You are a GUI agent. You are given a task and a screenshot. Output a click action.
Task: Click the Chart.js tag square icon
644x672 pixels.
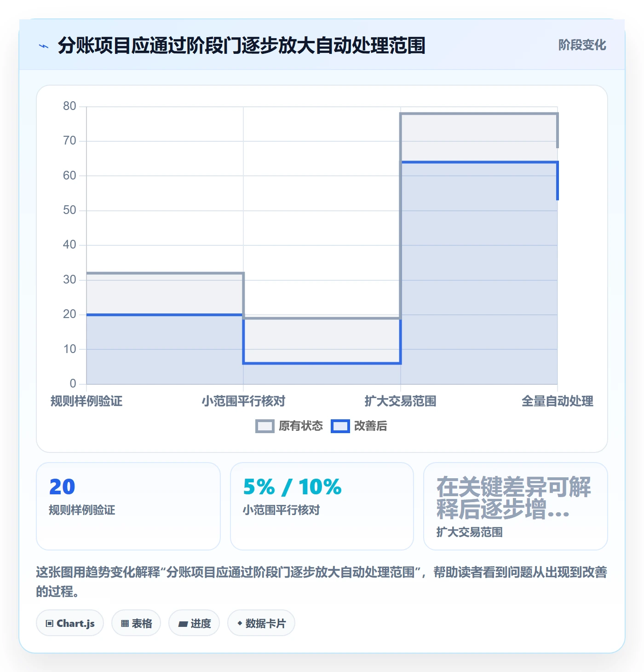pos(50,624)
